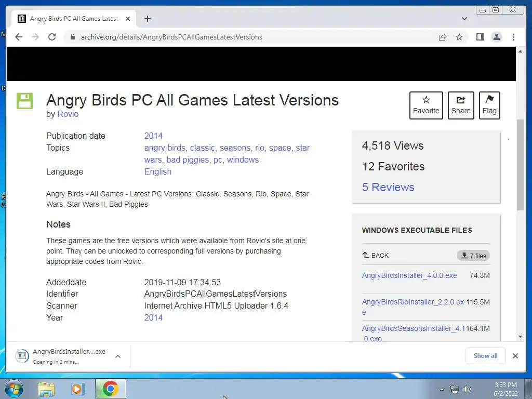Image resolution: width=532 pixels, height=399 pixels.
Task: Click the English language link
Action: [158, 171]
